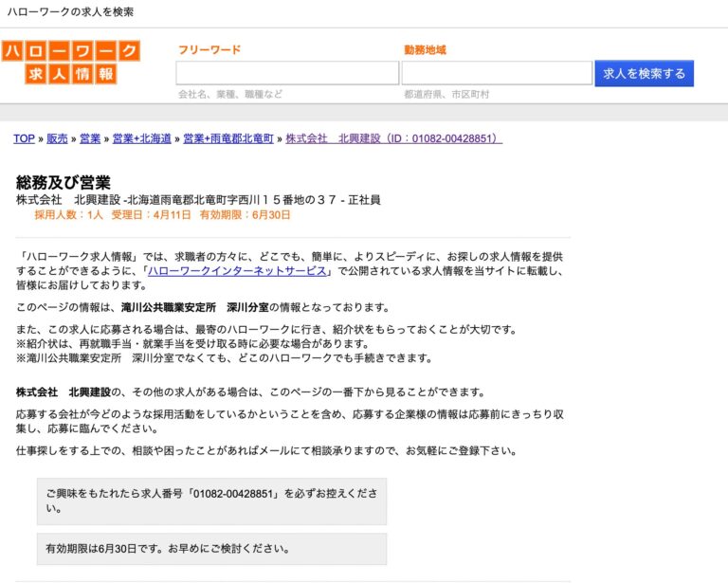
Task: Click the 会社名、業種、職種など hint text
Action: click(230, 95)
